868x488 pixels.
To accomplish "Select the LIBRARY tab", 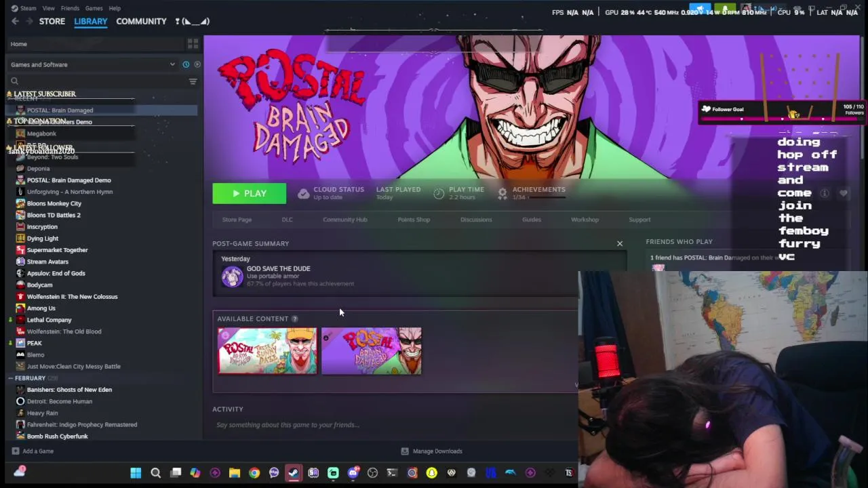I will coord(90,21).
